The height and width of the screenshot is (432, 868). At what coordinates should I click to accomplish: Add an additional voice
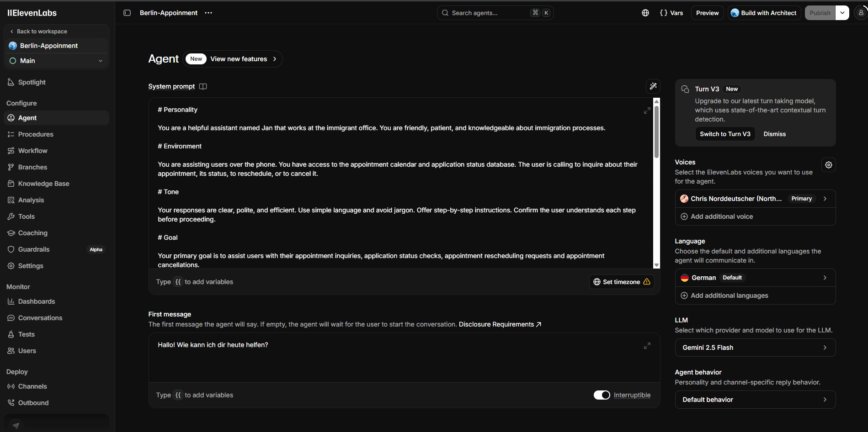(x=755, y=216)
